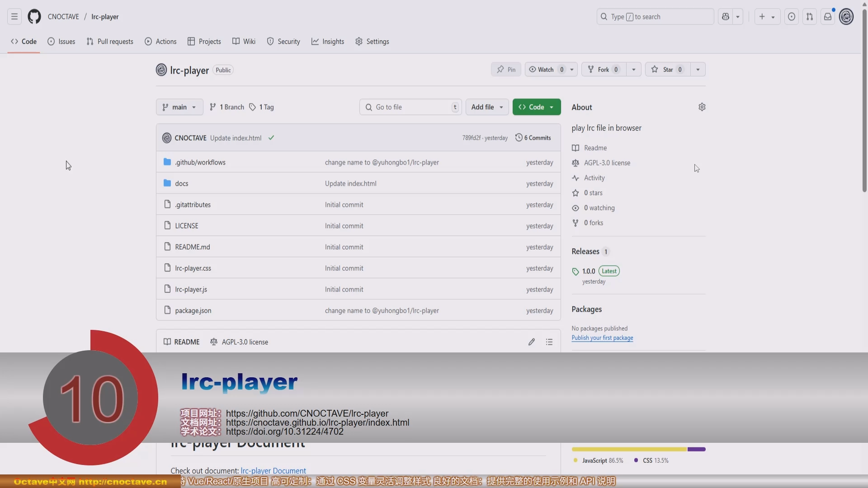
Task: Focus the Type to search field
Action: 655,17
